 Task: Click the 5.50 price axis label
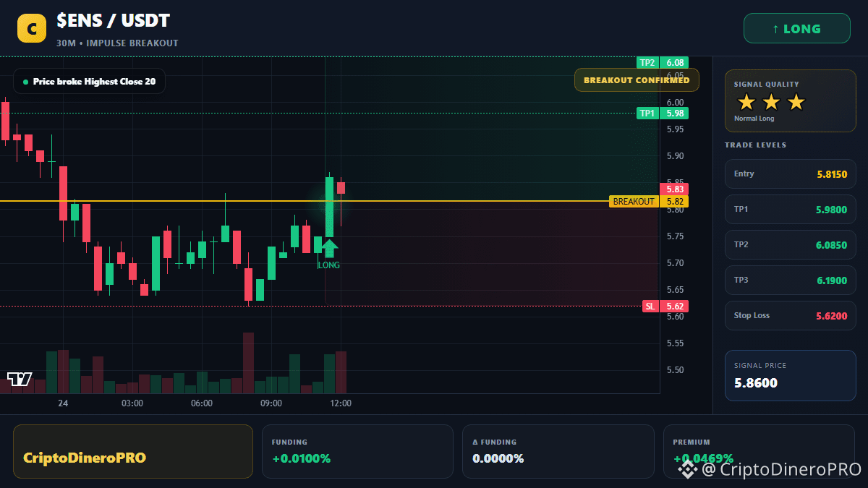(676, 370)
